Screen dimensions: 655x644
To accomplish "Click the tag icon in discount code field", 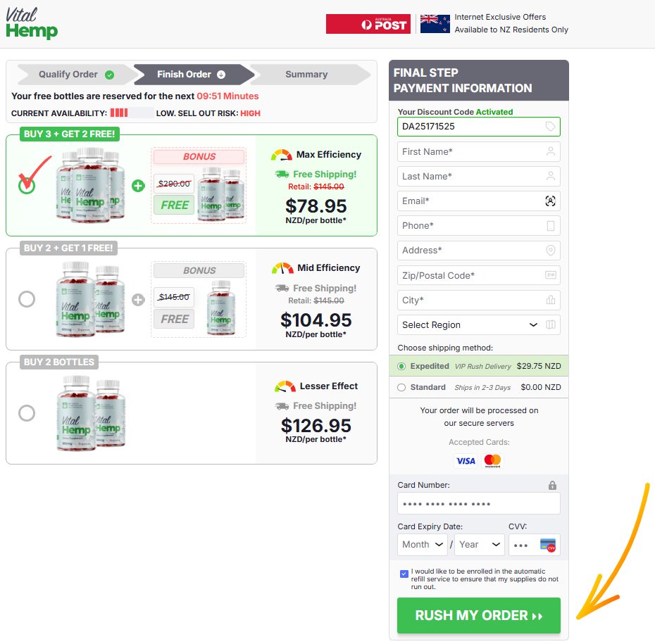I will [x=551, y=127].
